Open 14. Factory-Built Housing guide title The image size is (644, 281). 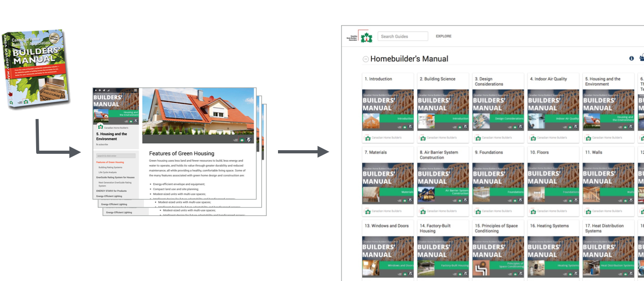(x=435, y=228)
